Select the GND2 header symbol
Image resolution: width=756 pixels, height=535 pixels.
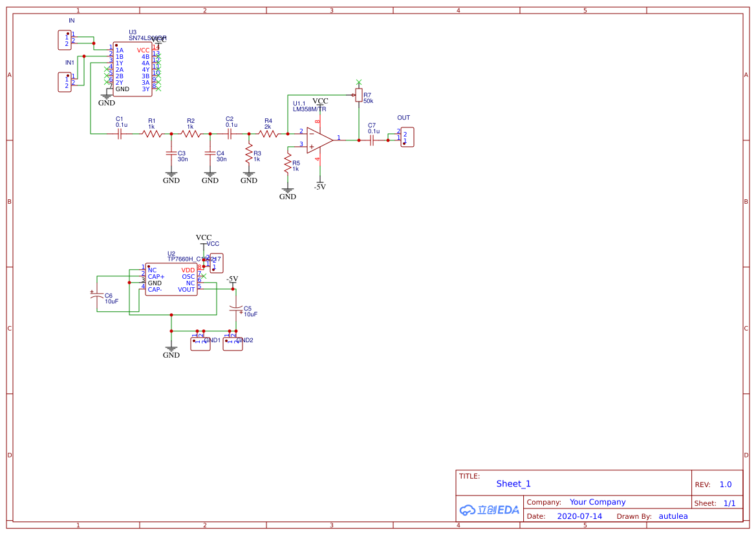pyautogui.click(x=233, y=344)
